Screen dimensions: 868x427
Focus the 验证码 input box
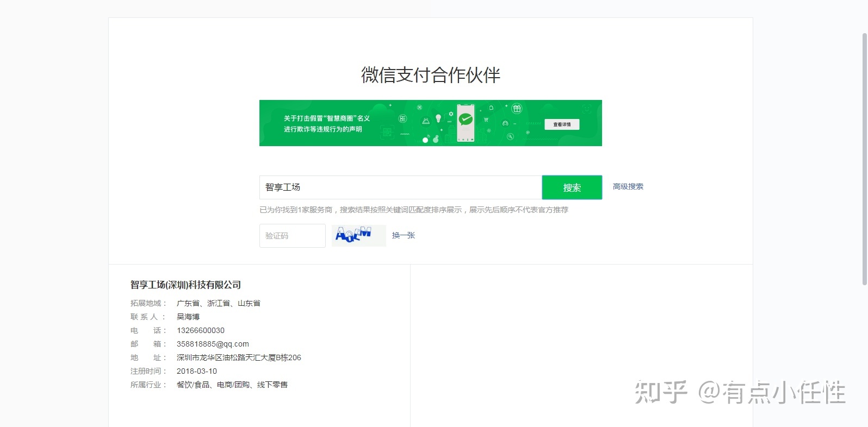point(293,236)
